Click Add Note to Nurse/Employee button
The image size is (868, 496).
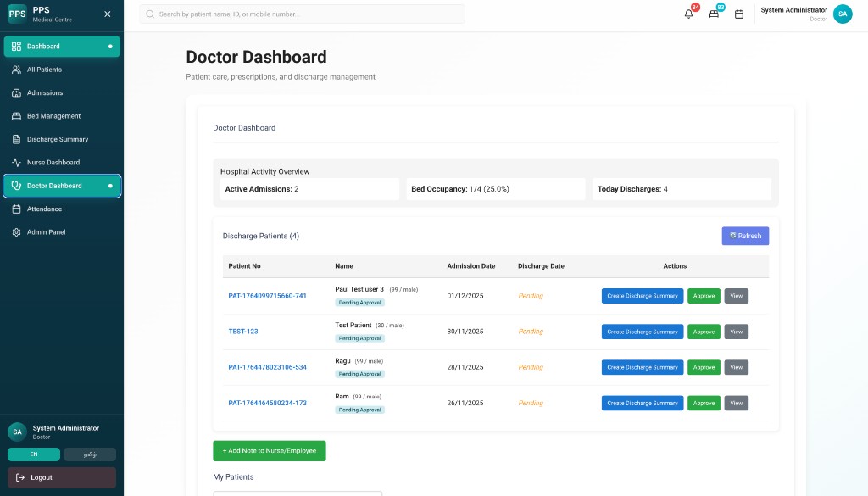(270, 450)
